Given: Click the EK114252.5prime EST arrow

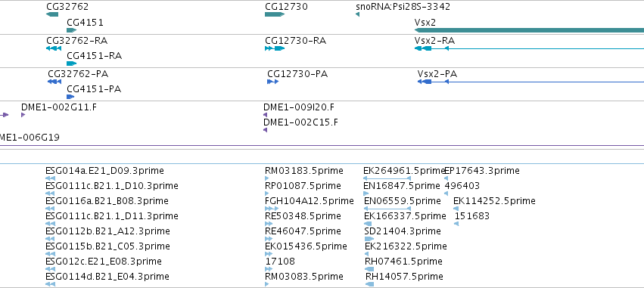Looking at the screenshot, I should click(456, 209).
